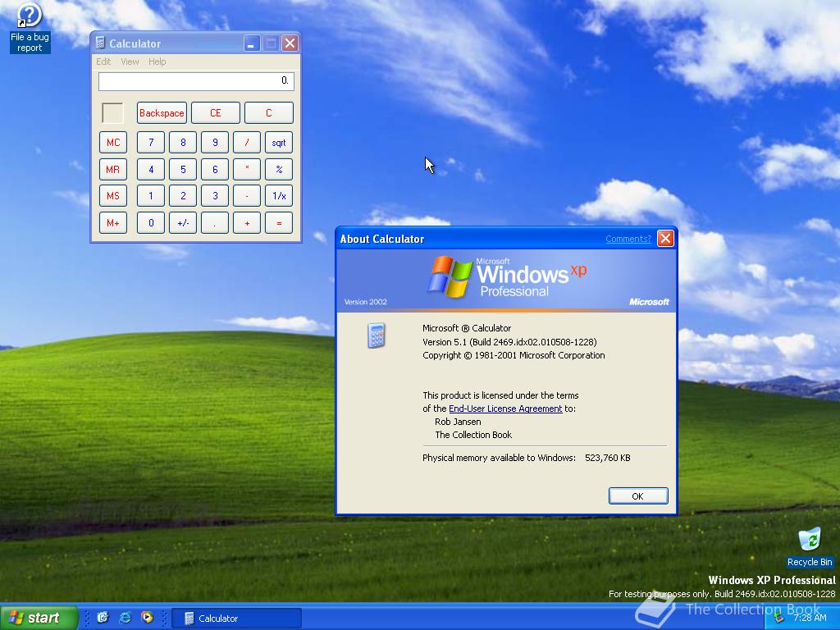The width and height of the screenshot is (840, 630).
Task: Click the sqrt button
Action: (279, 143)
